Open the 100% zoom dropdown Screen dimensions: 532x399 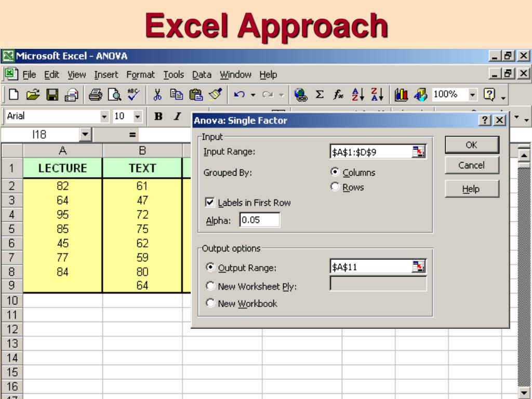[x=472, y=95]
